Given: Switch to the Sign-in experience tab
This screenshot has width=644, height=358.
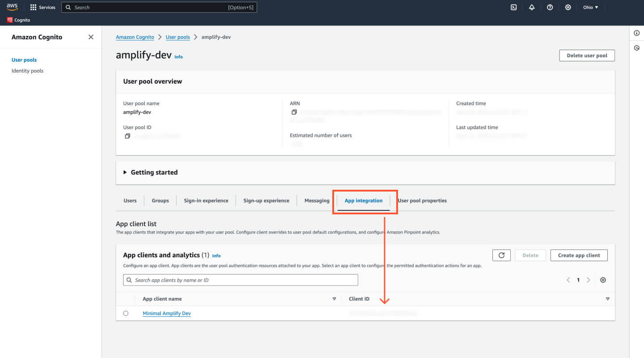Looking at the screenshot, I should pyautogui.click(x=206, y=200).
